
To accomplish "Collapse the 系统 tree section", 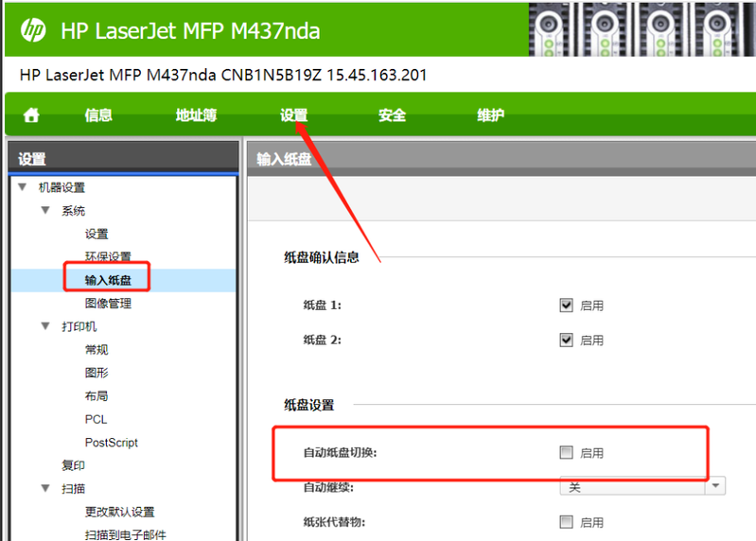I will (44, 211).
